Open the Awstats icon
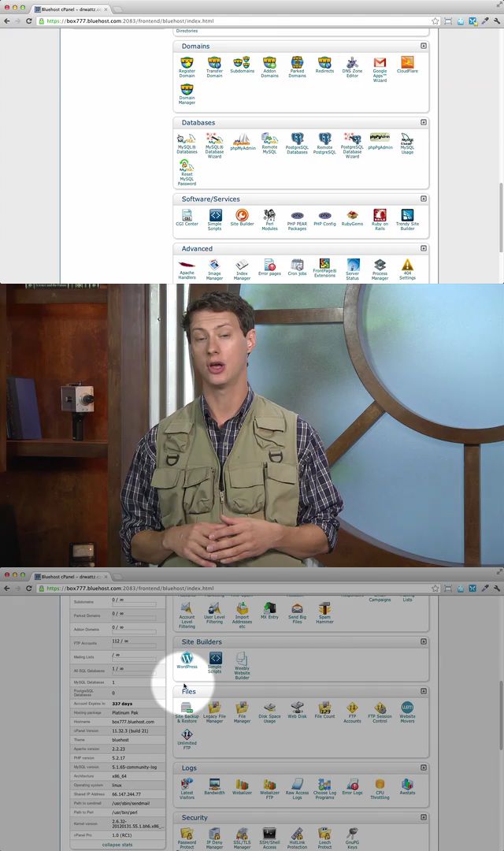Viewport: 504px width, 851px height. point(407,786)
